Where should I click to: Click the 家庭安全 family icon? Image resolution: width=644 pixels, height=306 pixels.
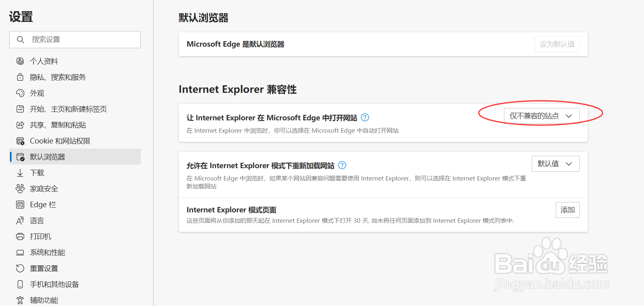coord(20,188)
